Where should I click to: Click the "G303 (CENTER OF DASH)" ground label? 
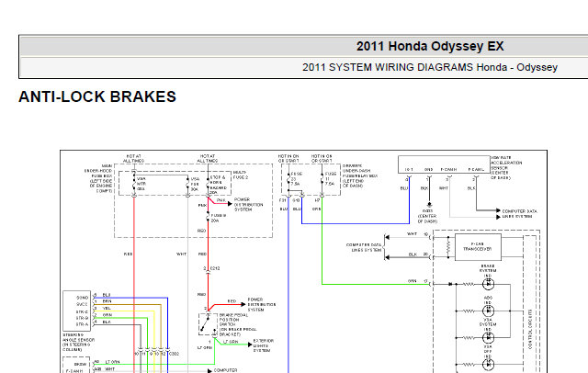(427, 216)
